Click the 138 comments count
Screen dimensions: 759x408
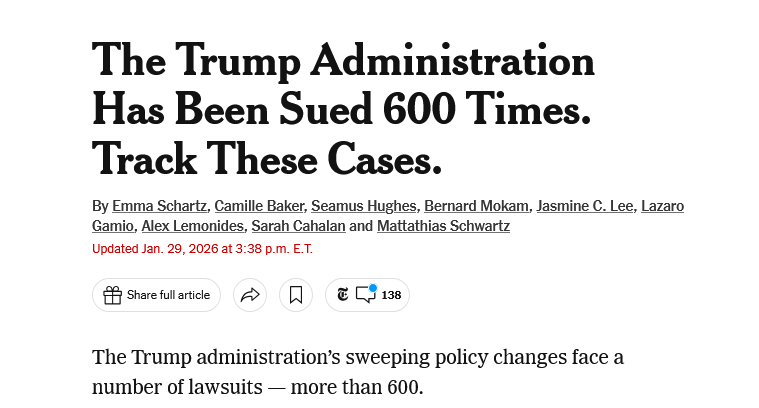[x=391, y=295]
